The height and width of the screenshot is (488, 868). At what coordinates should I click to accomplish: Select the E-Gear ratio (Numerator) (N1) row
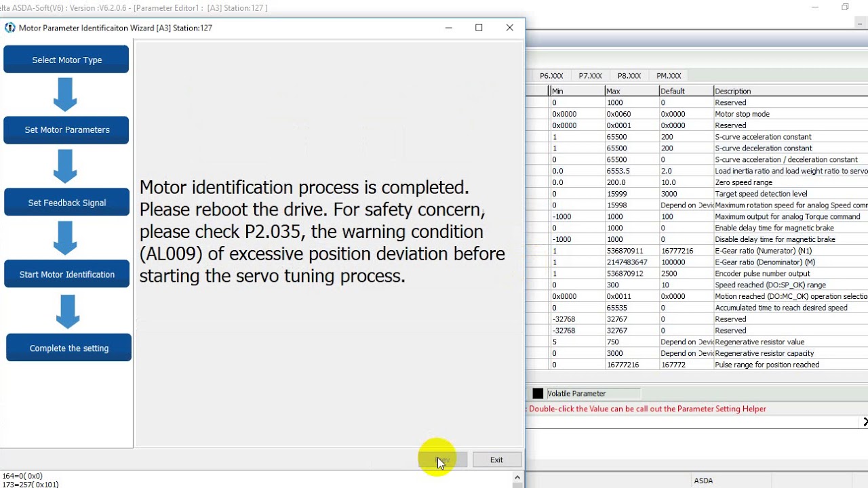698,251
